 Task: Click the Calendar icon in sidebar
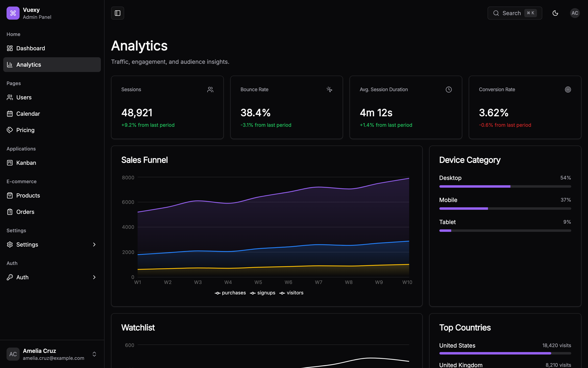tap(10, 114)
